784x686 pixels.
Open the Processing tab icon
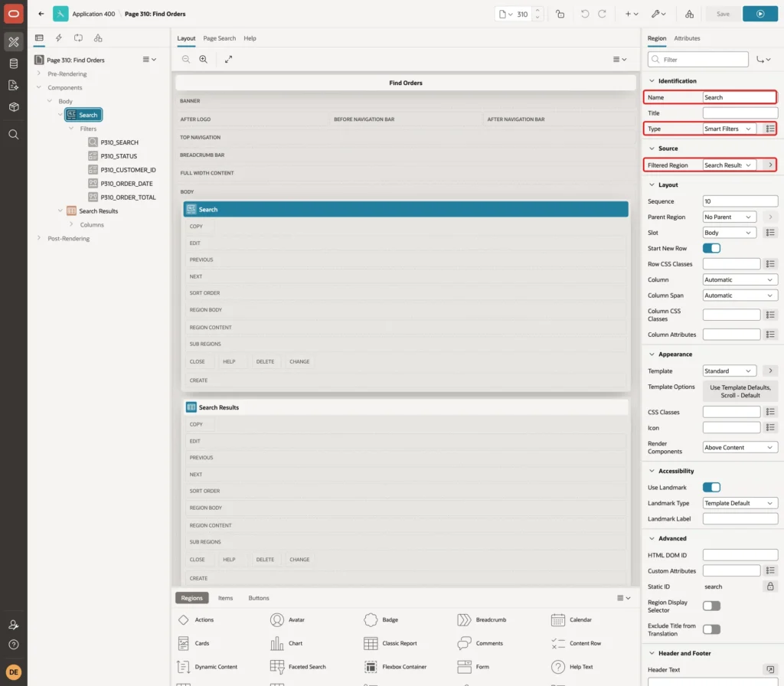pyautogui.click(x=79, y=38)
